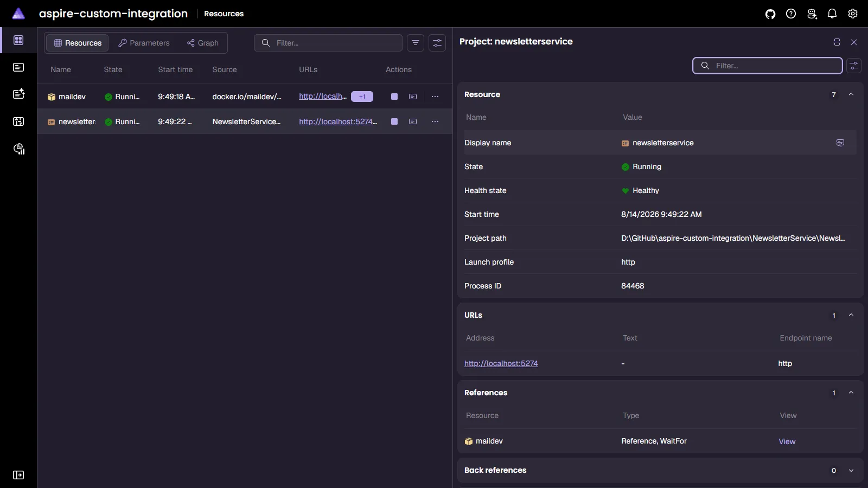Focus the details panel Filter field
Image resolution: width=868 pixels, height=488 pixels.
tap(768, 66)
